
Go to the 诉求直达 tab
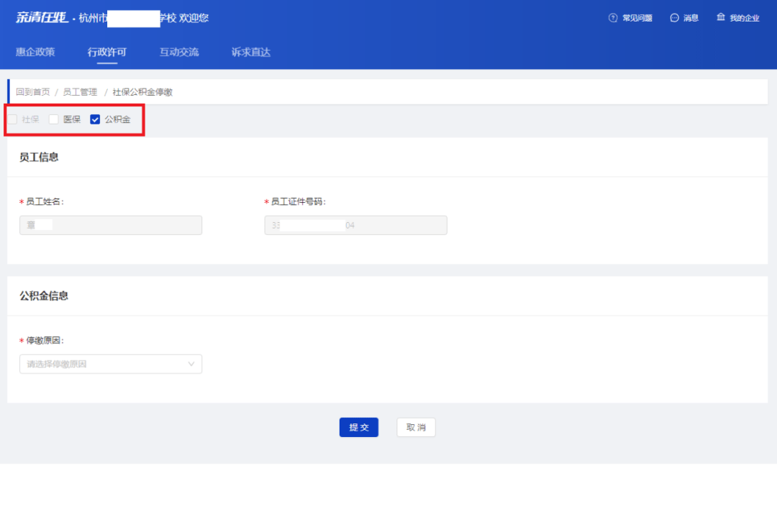point(251,52)
